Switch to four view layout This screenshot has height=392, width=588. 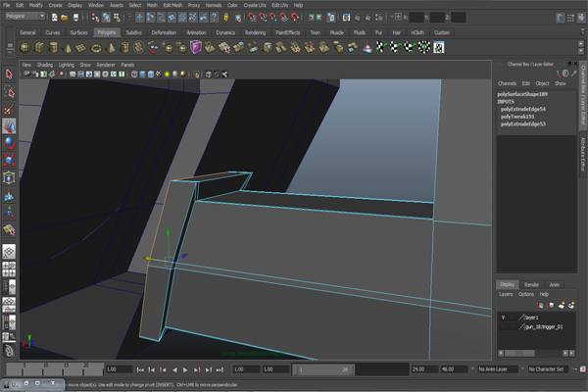(9, 269)
